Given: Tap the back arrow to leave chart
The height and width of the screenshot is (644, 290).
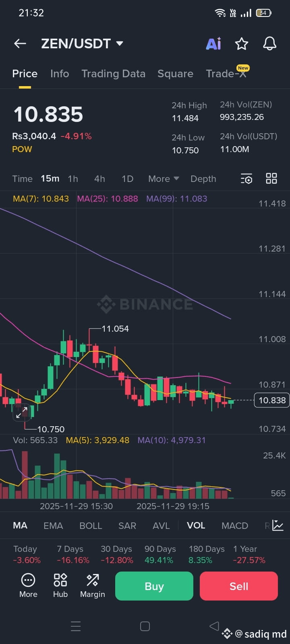Looking at the screenshot, I should pyautogui.click(x=20, y=43).
